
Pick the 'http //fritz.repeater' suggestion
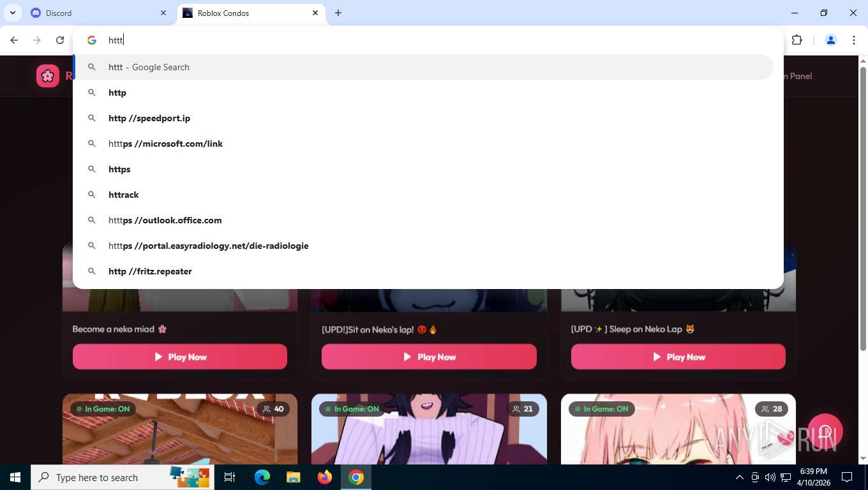424,271
